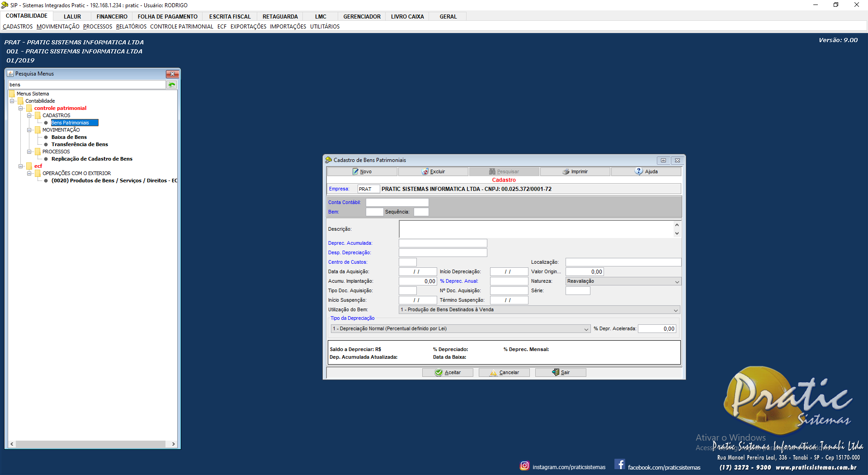This screenshot has width=868, height=475.
Task: Click the Aceitar green check button
Action: click(x=448, y=373)
